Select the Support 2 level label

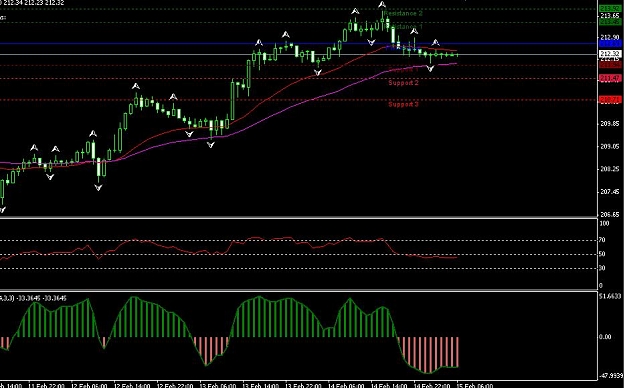[403, 83]
